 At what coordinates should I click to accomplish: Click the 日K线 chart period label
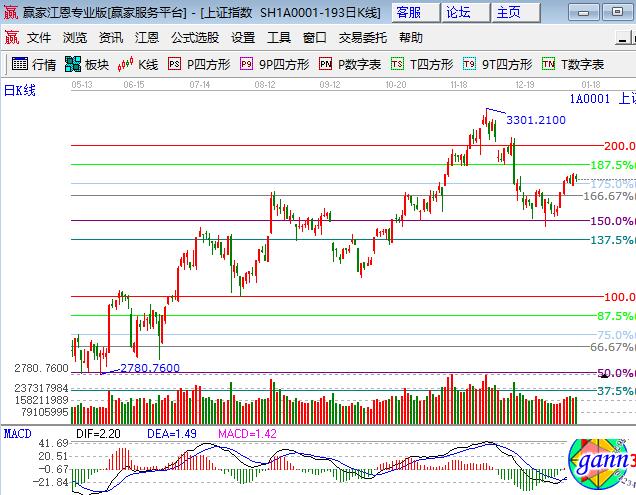[19, 90]
